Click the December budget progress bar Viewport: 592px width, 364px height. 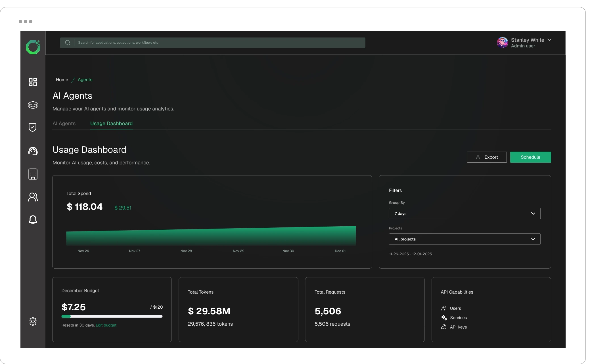tap(112, 316)
